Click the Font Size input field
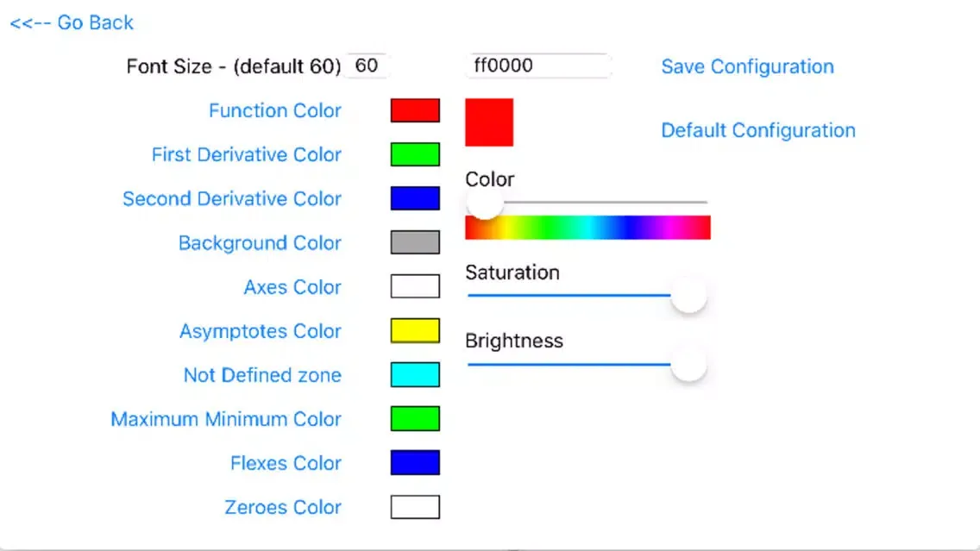This screenshot has width=980, height=551. pos(367,66)
